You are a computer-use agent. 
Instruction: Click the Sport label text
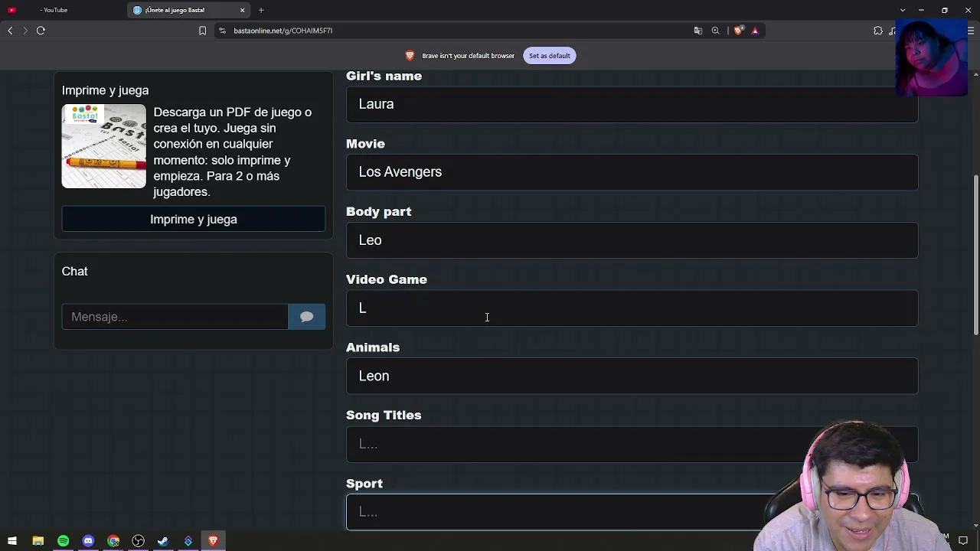364,484
